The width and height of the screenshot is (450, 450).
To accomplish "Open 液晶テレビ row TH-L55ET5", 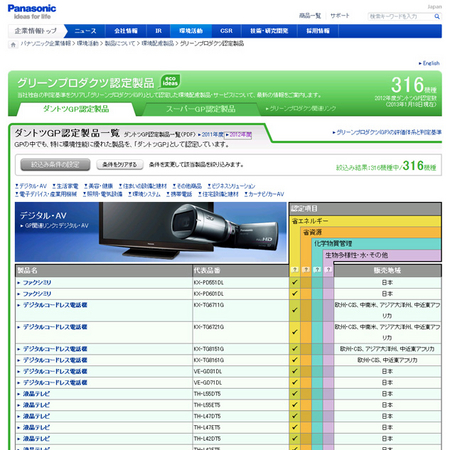I will click(36, 405).
